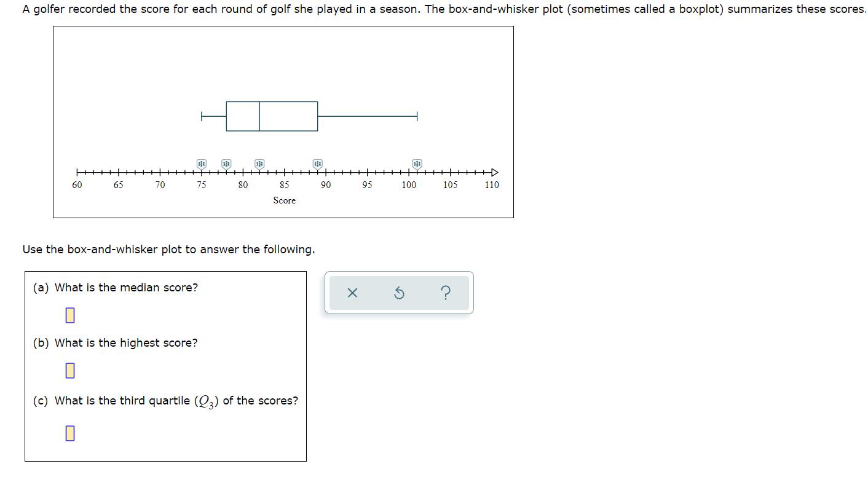Click the 110 tick label on the axis
This screenshot has height=477, width=868.
pos(491,184)
